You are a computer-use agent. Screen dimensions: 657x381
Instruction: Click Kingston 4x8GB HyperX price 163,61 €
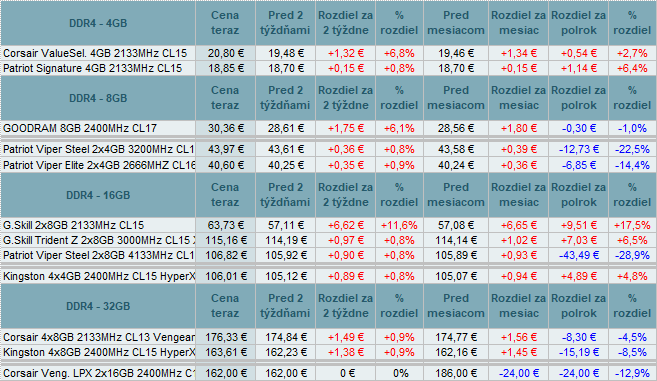point(225,352)
